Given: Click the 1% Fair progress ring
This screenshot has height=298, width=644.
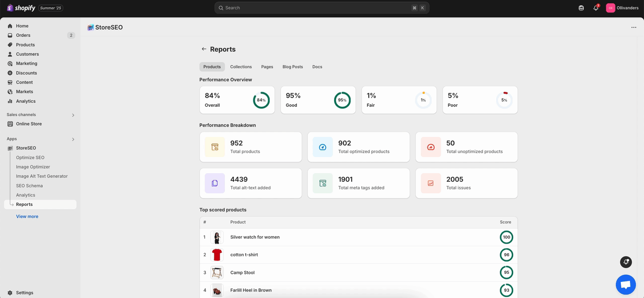Looking at the screenshot, I should point(423,100).
